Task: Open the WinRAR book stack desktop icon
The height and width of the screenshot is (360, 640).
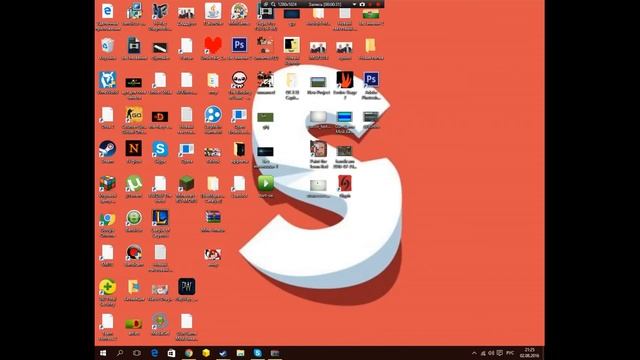Action: (x=213, y=217)
